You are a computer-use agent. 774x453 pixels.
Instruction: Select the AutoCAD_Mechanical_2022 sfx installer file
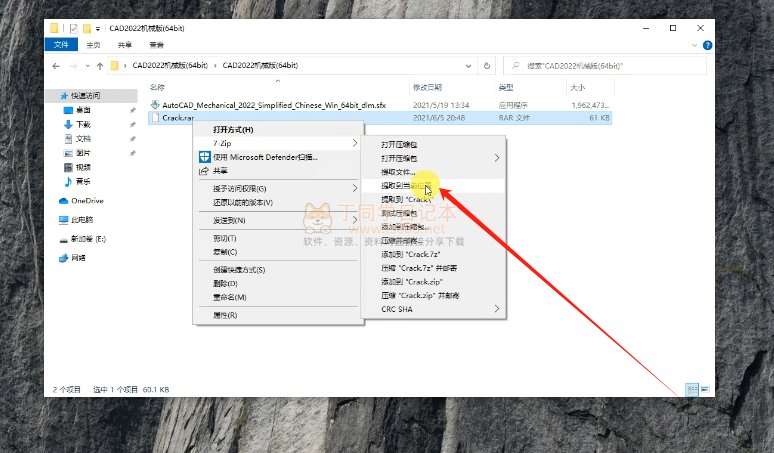coord(274,105)
